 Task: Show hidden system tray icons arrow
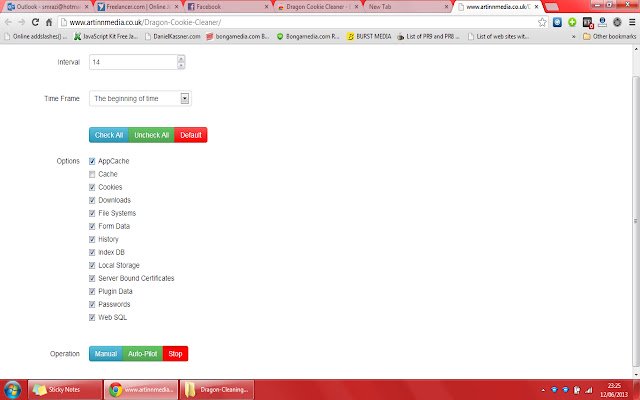click(x=543, y=390)
